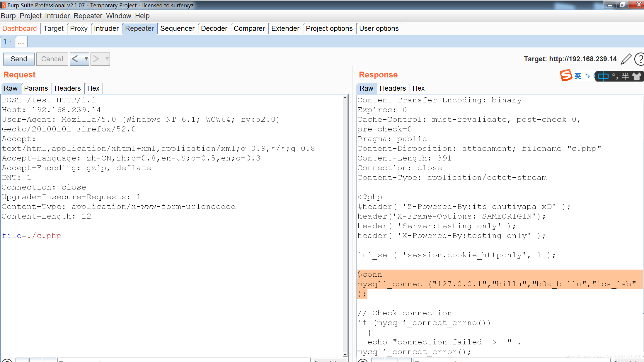Viewport: 644px width, 362px height.
Task: Open the IME skin shirt icon
Action: coord(637,76)
